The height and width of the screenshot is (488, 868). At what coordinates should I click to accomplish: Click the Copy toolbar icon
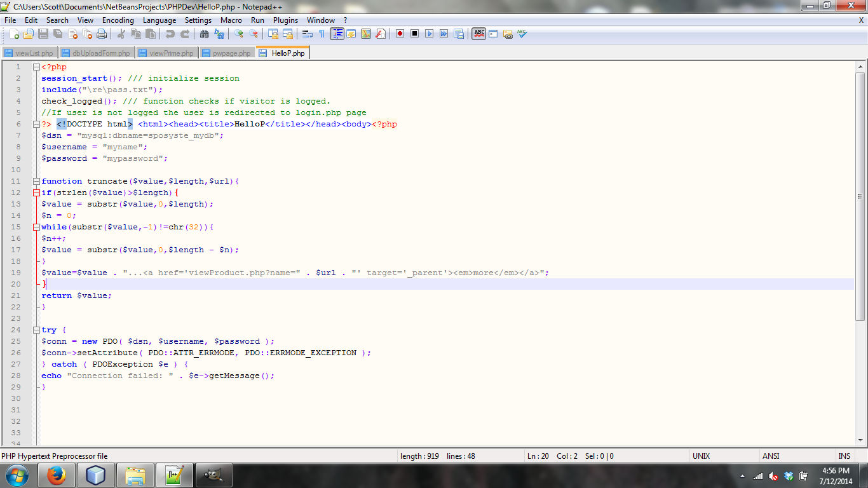(135, 34)
